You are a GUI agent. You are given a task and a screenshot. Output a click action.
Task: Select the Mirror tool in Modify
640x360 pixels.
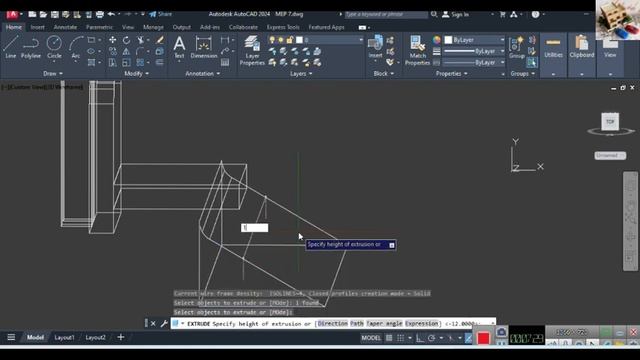click(127, 51)
